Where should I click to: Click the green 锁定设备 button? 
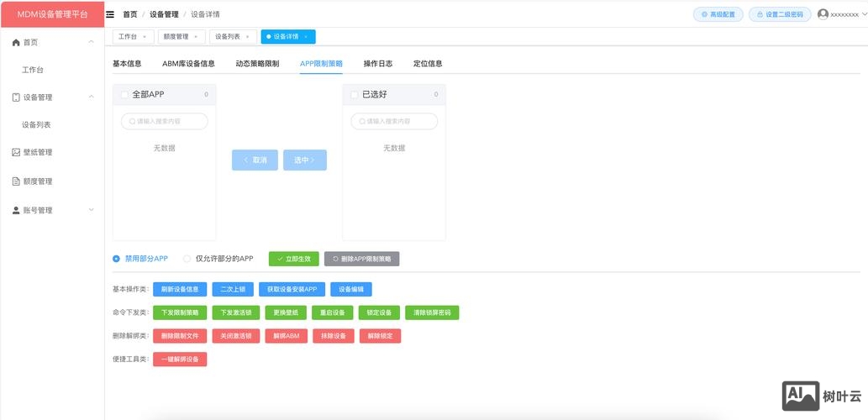[379, 312]
